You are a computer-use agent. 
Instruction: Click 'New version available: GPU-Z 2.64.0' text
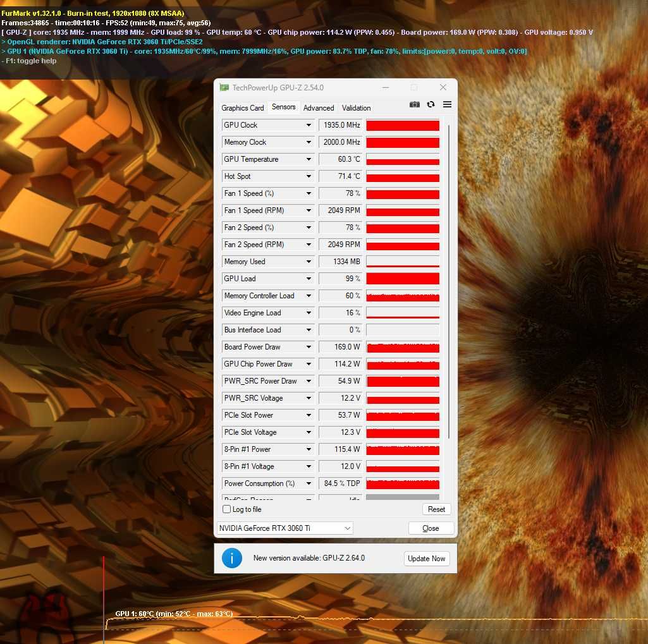(x=309, y=558)
